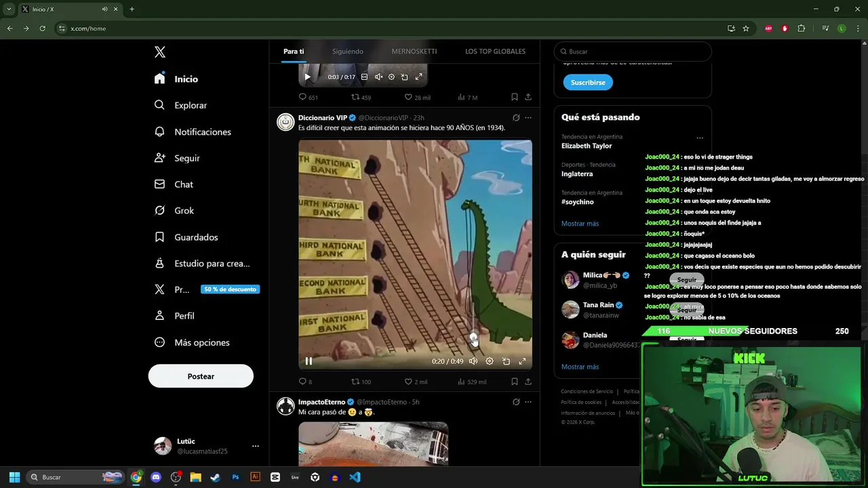Click the X logo in the sidebar

tap(160, 52)
